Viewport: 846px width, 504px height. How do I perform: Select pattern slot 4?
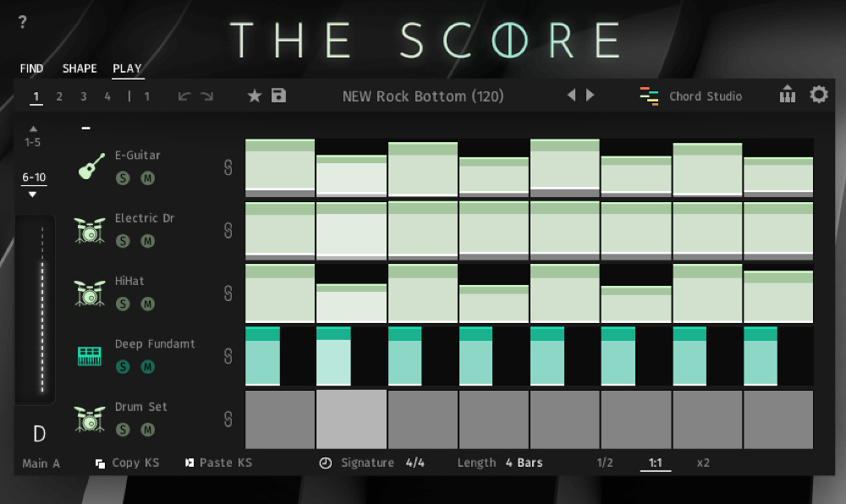pyautogui.click(x=107, y=96)
